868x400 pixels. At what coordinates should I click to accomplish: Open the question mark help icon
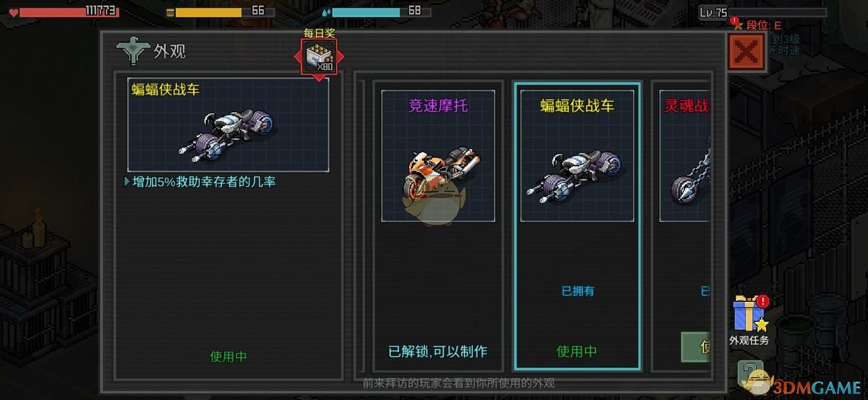pos(751,374)
